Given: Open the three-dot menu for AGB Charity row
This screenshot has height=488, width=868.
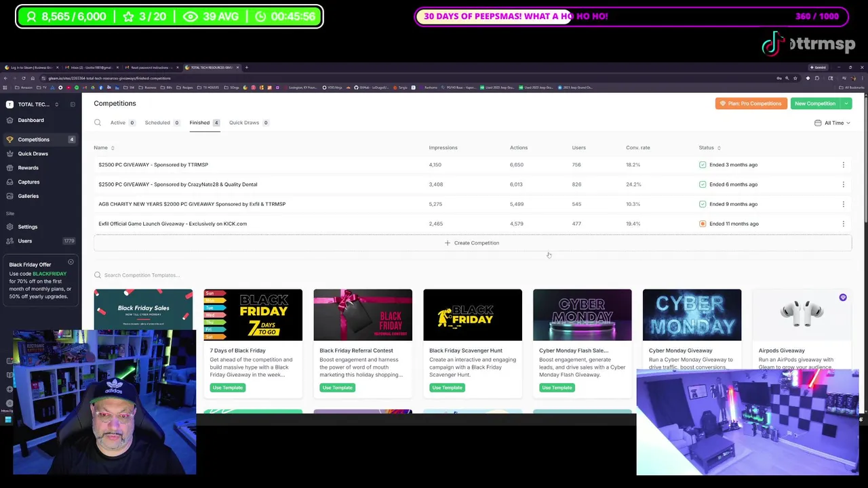Looking at the screenshot, I should [844, 204].
